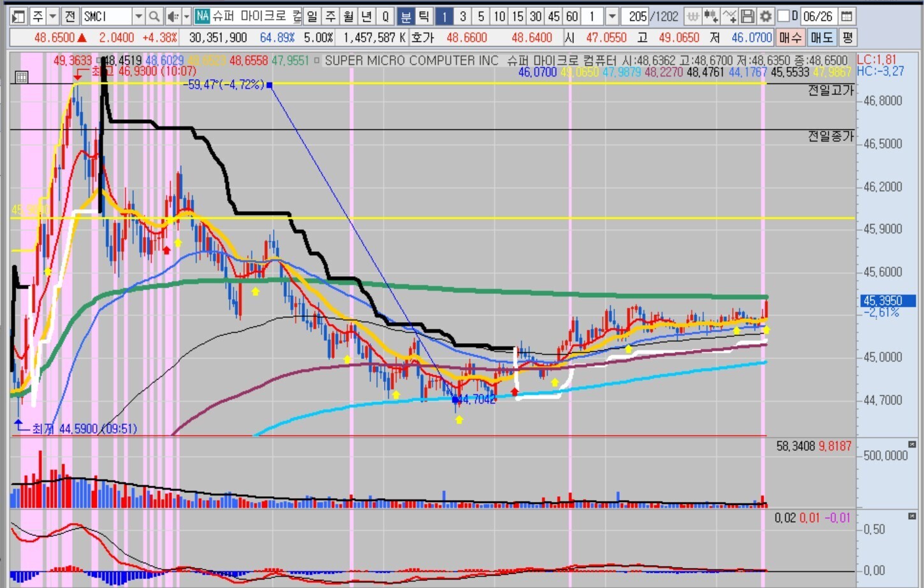Click the add line indicator icon

point(730,16)
